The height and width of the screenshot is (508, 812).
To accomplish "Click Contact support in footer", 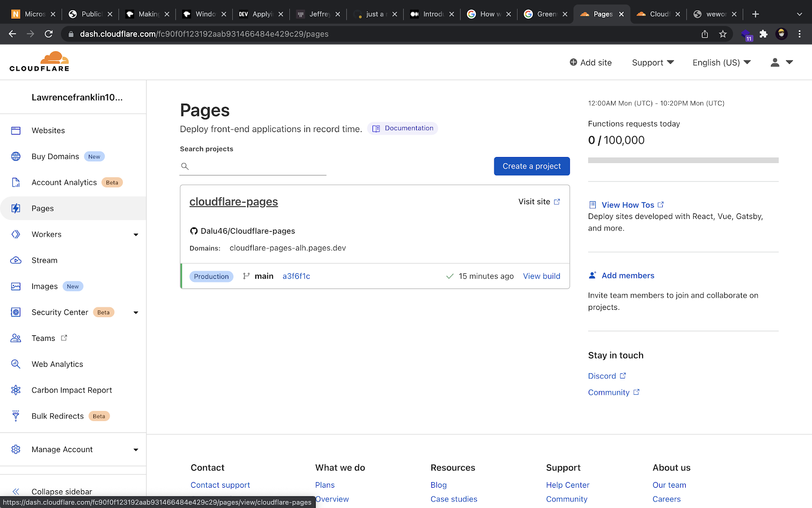I will [x=220, y=485].
